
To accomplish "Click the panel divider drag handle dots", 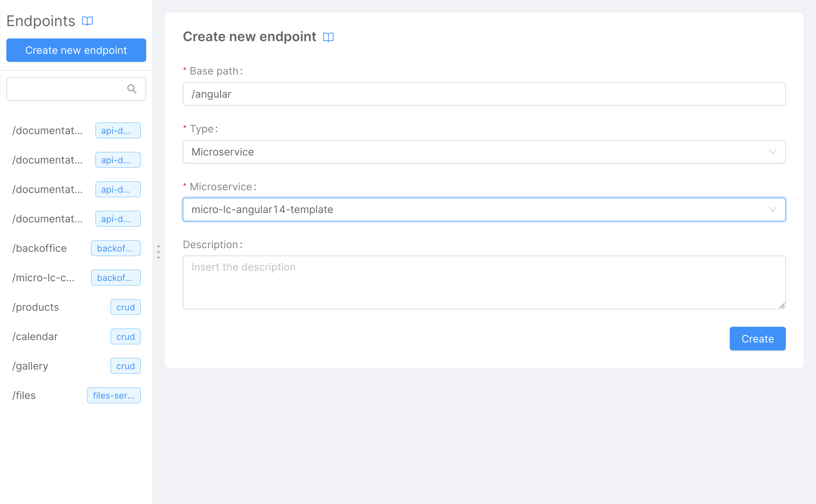I will coord(159,252).
